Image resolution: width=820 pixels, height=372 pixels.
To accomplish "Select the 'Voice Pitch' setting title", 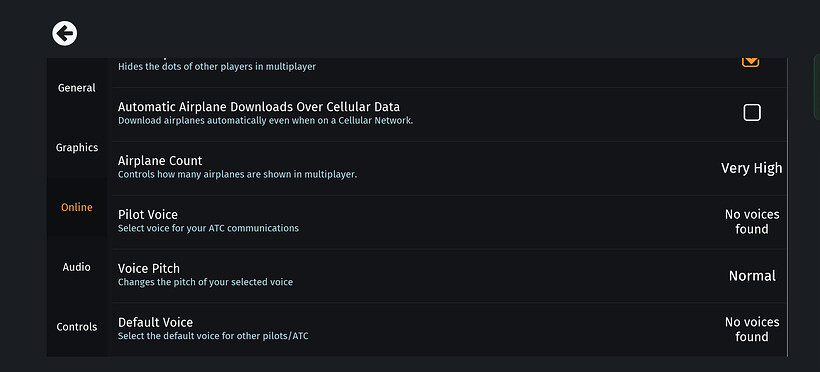I will 149,268.
